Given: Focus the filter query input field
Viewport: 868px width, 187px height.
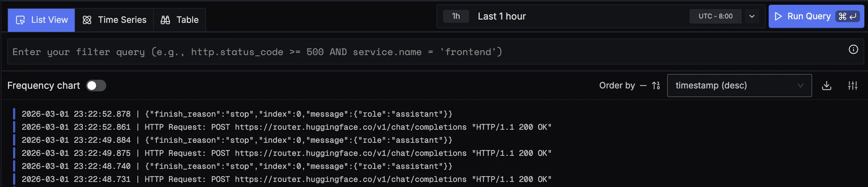Looking at the screenshot, I should click(399, 52).
